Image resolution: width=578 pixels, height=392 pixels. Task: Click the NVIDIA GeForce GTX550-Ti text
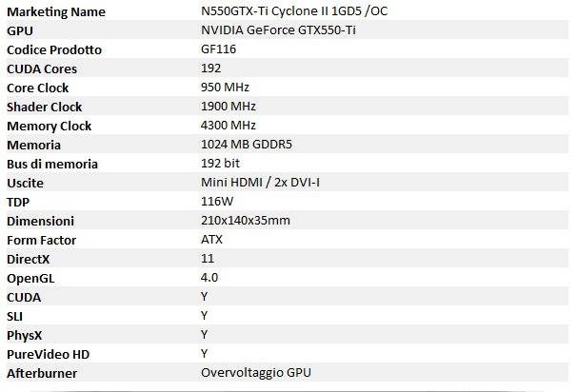tap(278, 29)
